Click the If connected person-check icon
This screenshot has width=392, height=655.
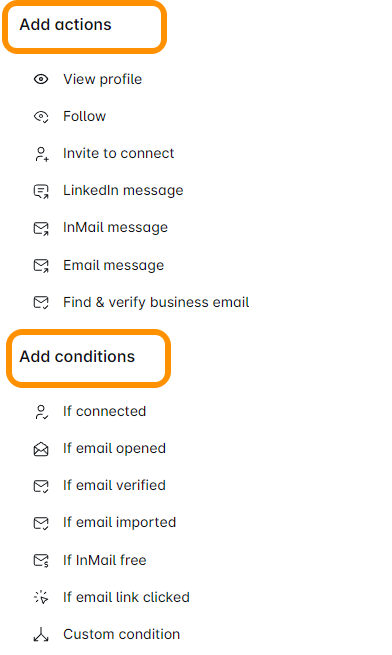41,411
